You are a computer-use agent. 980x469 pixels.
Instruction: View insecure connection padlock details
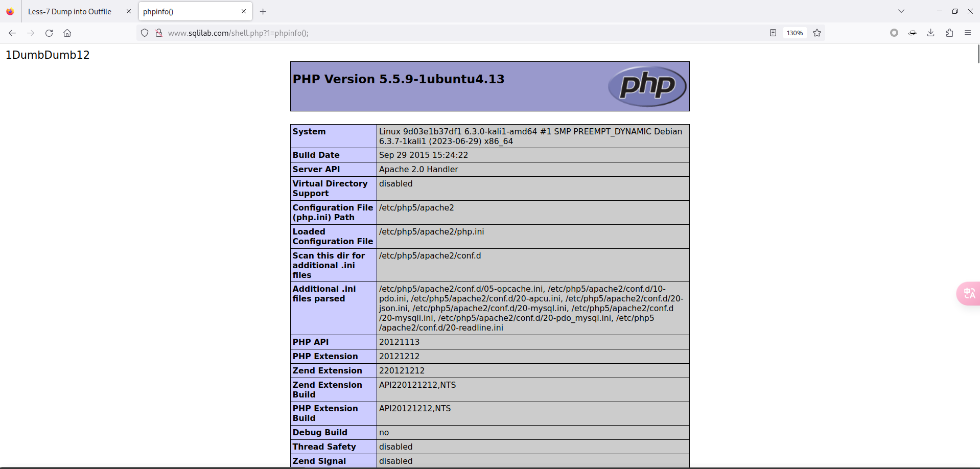coord(159,33)
